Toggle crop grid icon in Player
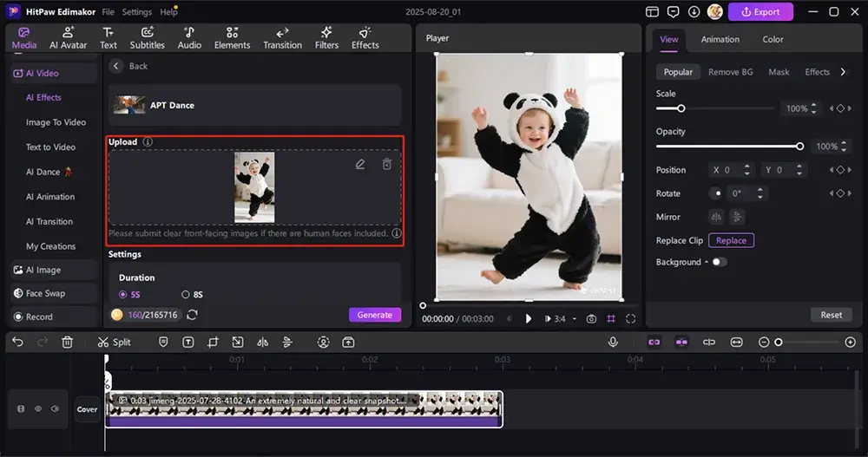868x457 pixels. point(611,318)
